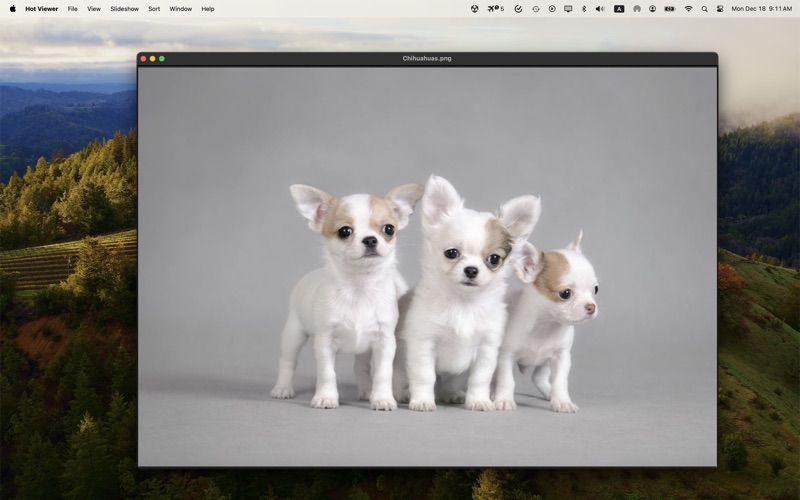Click the gray arch menu bar icon
Viewport: 800px width, 500px height.
[637, 9]
